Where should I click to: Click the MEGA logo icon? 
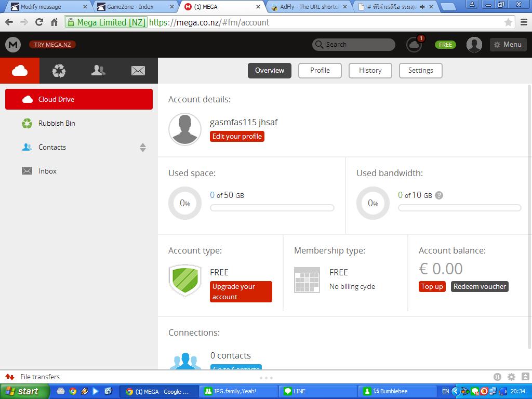pyautogui.click(x=13, y=45)
